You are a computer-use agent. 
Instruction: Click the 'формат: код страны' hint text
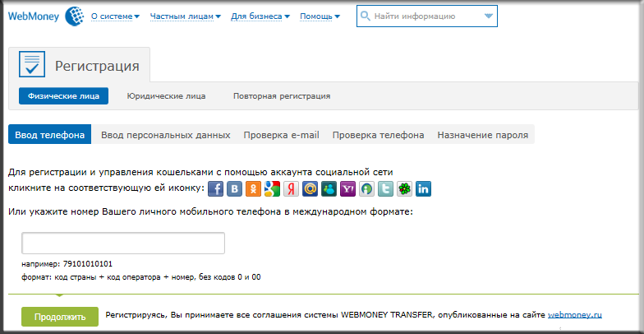click(141, 276)
